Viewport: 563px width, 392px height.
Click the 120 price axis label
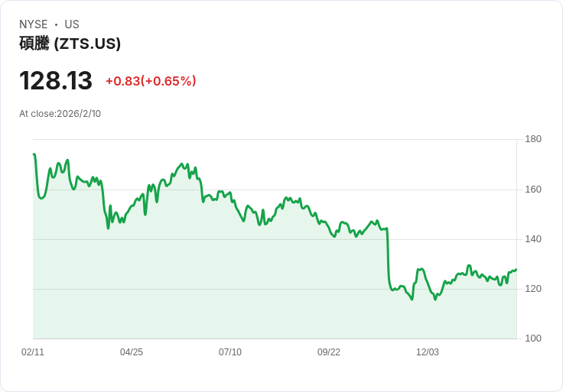[533, 289]
